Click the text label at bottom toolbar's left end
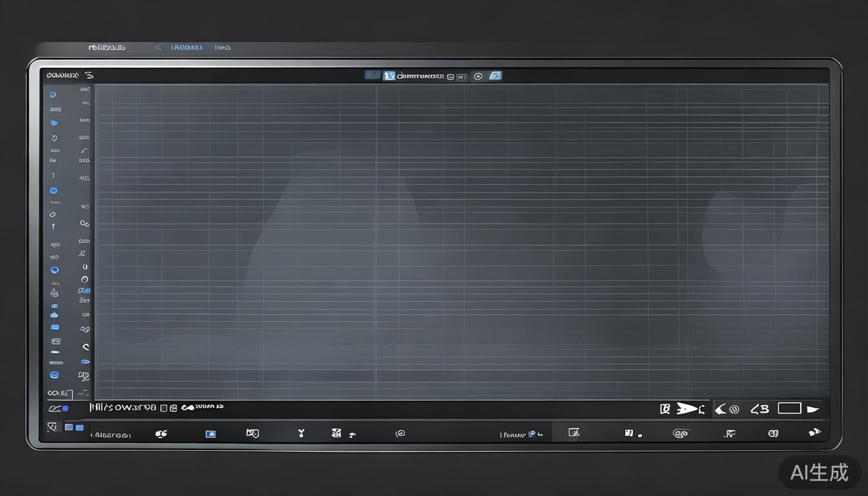This screenshot has width=868, height=496. [111, 435]
